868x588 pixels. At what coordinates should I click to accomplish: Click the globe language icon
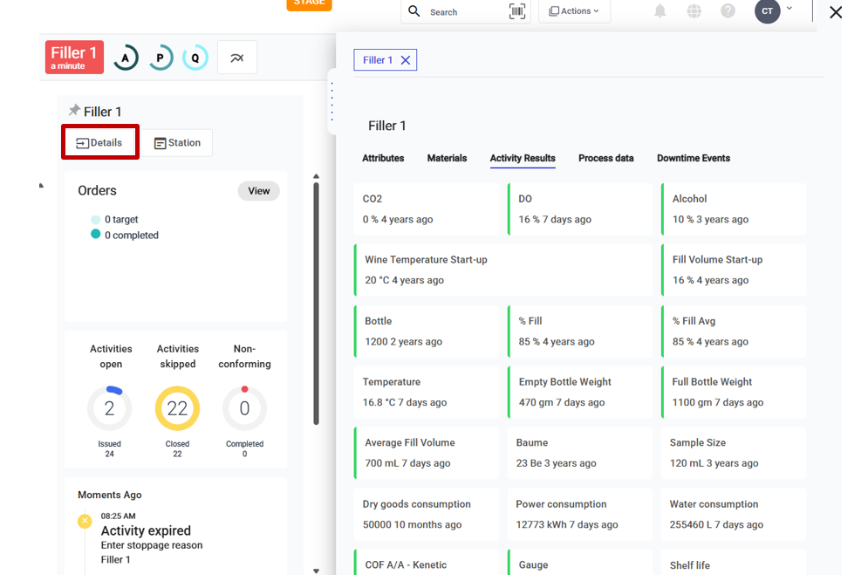click(x=694, y=11)
